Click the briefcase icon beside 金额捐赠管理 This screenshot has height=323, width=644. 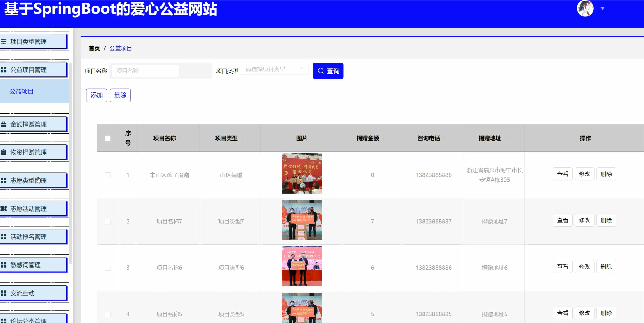pos(4,124)
